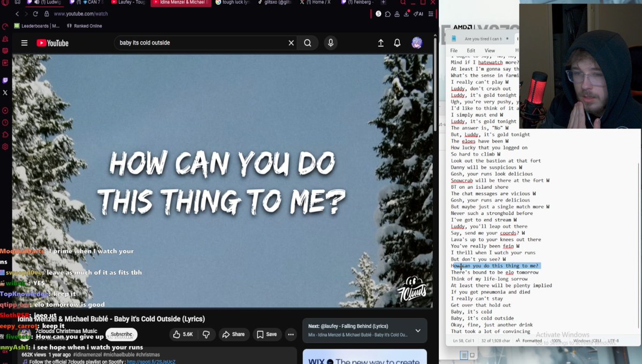The height and width of the screenshot is (364, 642).
Task: Open the more actions ellipsis under video
Action: [291, 334]
